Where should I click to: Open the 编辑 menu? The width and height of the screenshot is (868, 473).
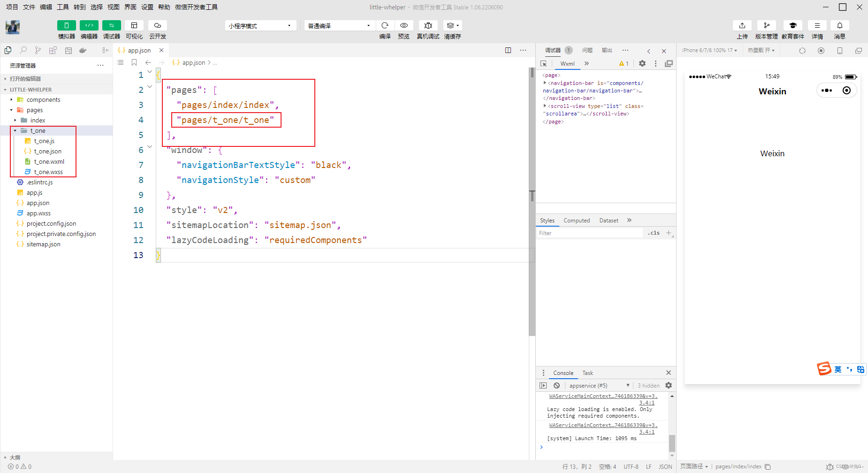pos(46,7)
